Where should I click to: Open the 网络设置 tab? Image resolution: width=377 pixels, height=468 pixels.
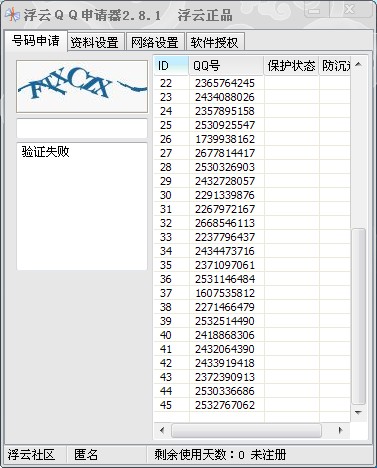[155, 42]
